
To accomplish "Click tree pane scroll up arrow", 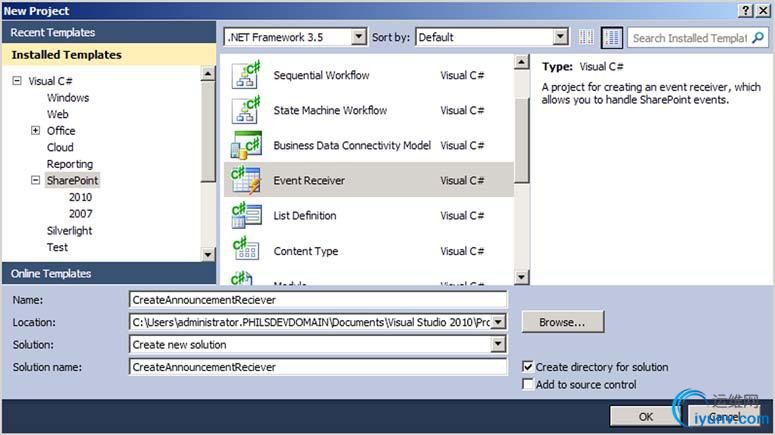I will pyautogui.click(x=208, y=74).
